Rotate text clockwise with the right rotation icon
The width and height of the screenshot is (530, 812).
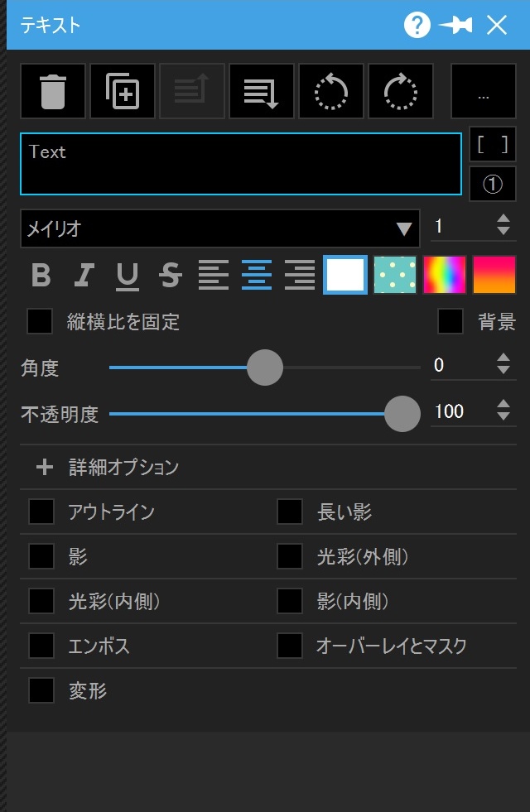tap(401, 92)
